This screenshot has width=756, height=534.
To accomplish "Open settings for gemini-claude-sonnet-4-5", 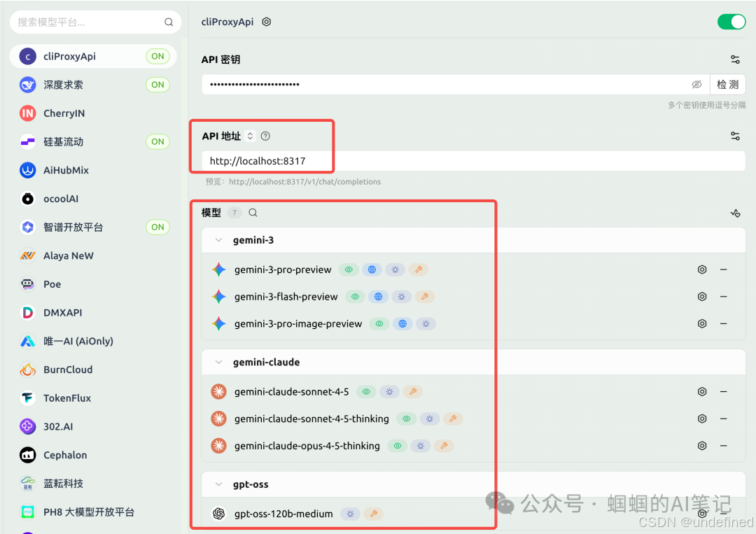I will 702,391.
